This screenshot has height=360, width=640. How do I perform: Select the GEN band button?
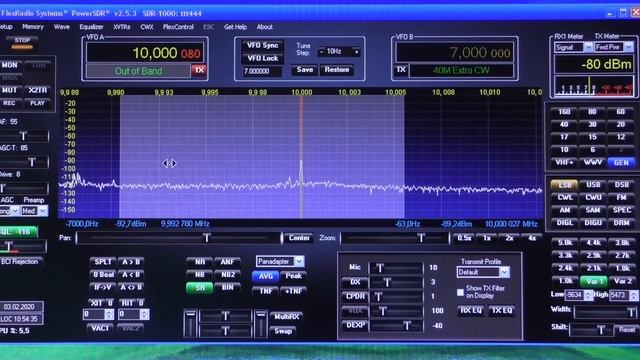coord(621,162)
